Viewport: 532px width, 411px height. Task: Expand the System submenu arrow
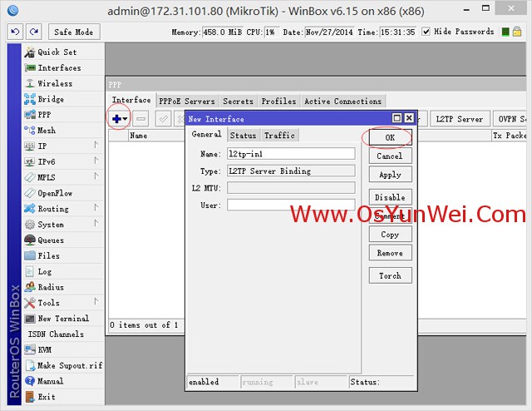[96, 223]
